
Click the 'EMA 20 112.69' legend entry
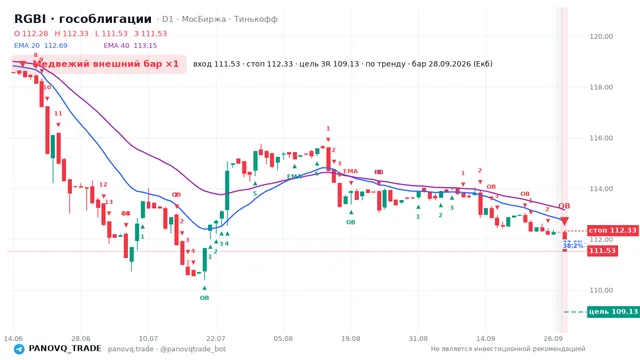[x=41, y=46]
